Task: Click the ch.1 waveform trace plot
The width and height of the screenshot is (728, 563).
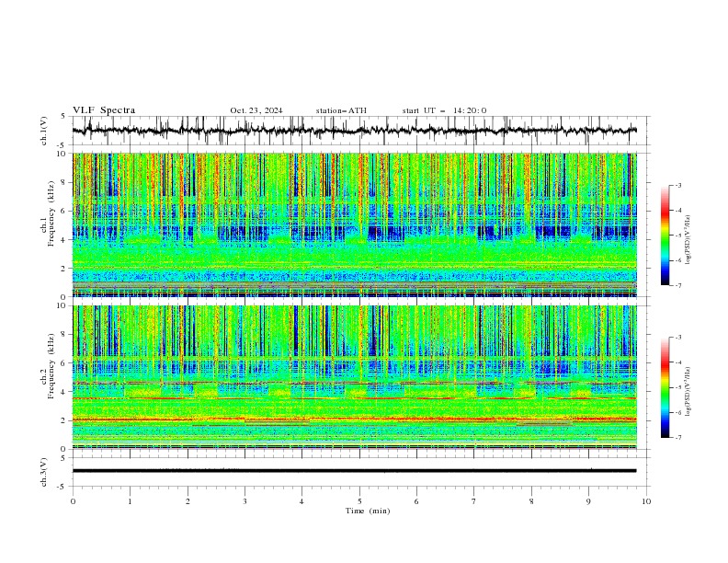Action: [355, 131]
